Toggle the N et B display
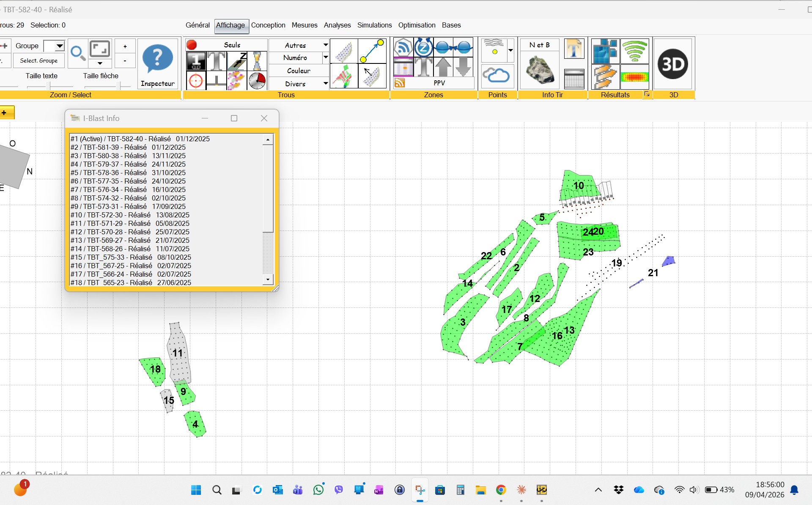The height and width of the screenshot is (505, 812). [539, 45]
